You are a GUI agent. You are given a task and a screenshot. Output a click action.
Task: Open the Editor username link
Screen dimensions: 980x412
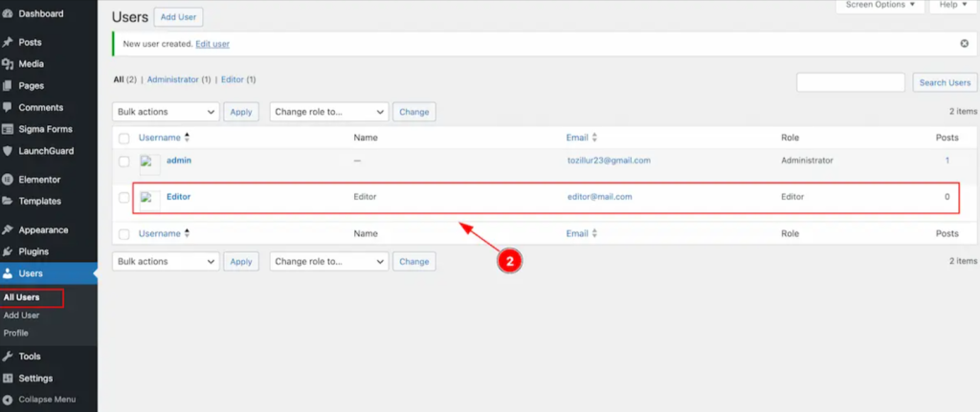pos(179,197)
